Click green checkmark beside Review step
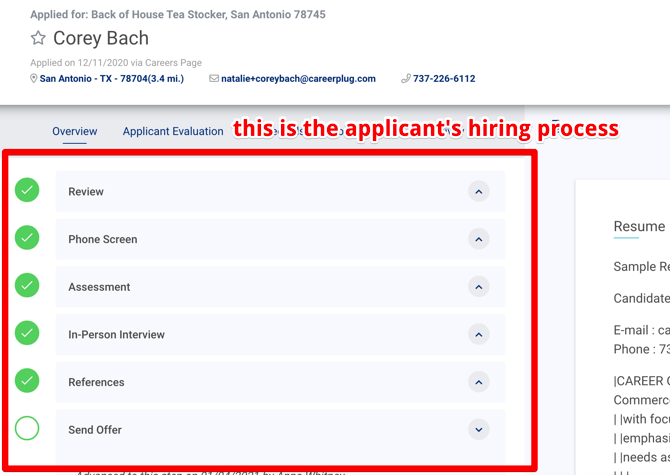The width and height of the screenshot is (670, 475). click(27, 190)
